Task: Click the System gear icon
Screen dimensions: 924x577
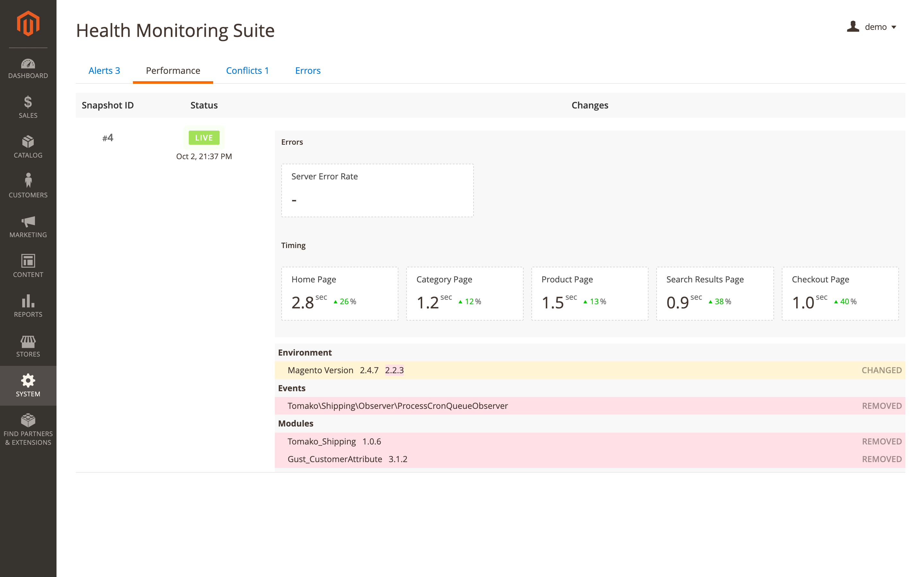Action: [28, 381]
